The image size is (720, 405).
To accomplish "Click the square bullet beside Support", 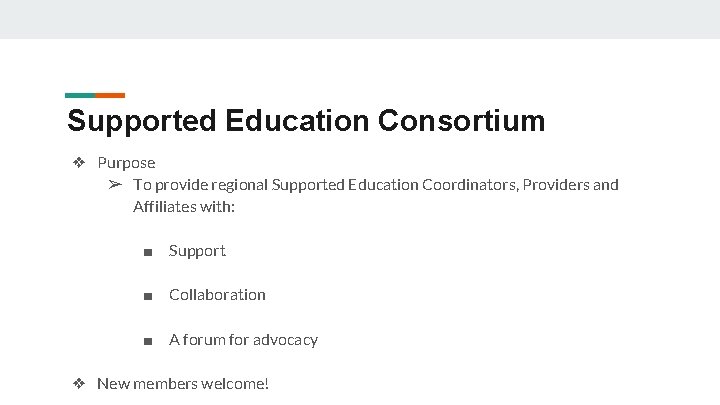I will coord(148,252).
